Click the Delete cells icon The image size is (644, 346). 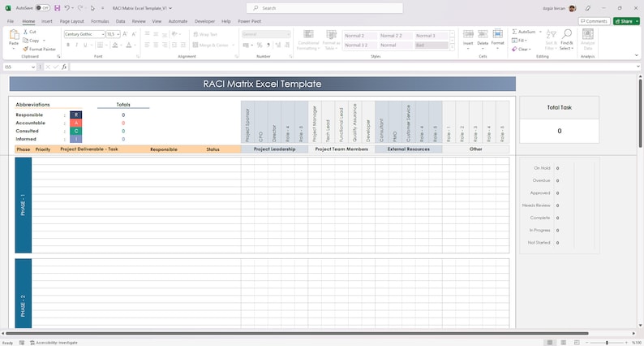[483, 34]
